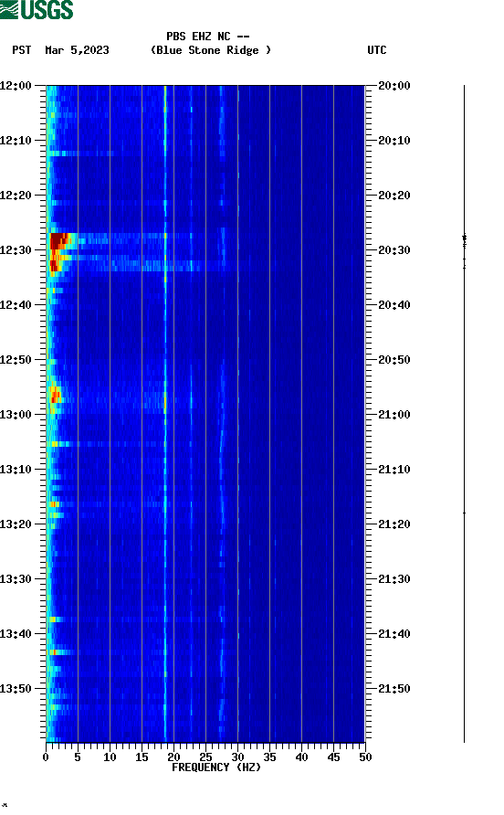Click the '15' frequency axis label
The width and height of the screenshot is (504, 815).
(142, 757)
